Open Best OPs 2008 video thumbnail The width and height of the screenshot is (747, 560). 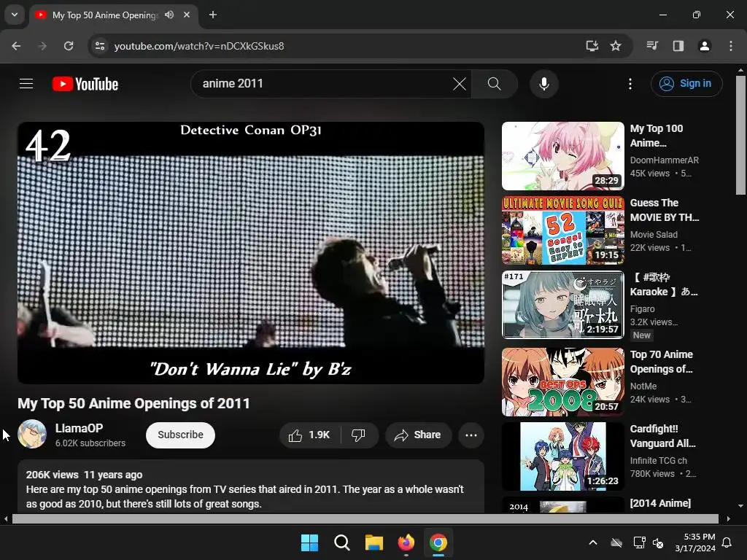[x=562, y=381]
